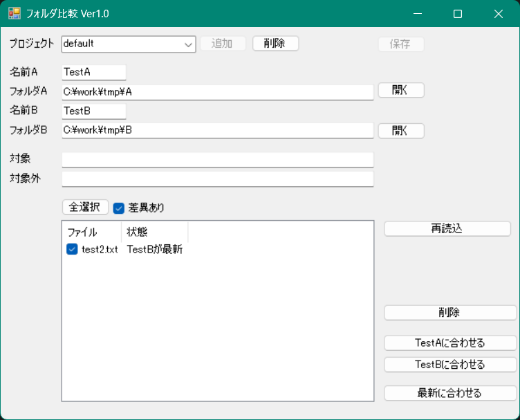Click the 削除 button beside file list

pos(449,313)
